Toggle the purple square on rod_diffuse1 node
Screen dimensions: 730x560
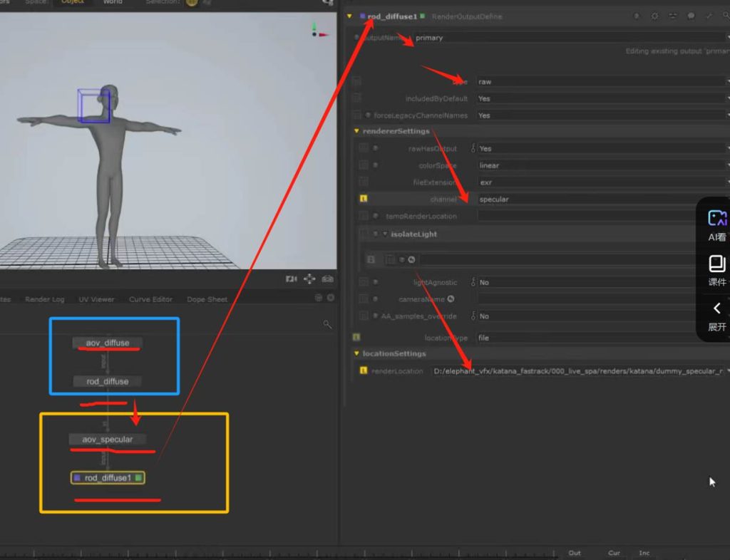click(77, 477)
